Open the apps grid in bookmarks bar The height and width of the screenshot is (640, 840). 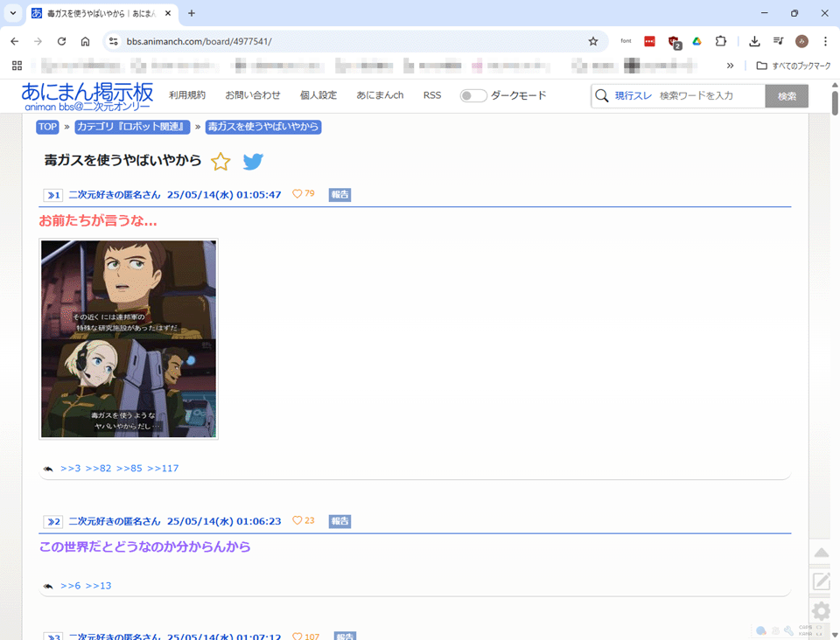pos(17,66)
